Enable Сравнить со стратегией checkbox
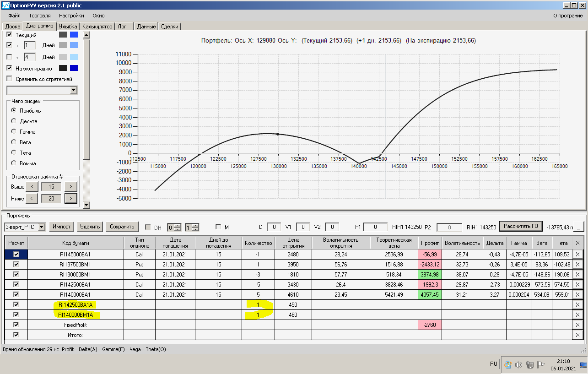588x374 pixels. coord(9,79)
